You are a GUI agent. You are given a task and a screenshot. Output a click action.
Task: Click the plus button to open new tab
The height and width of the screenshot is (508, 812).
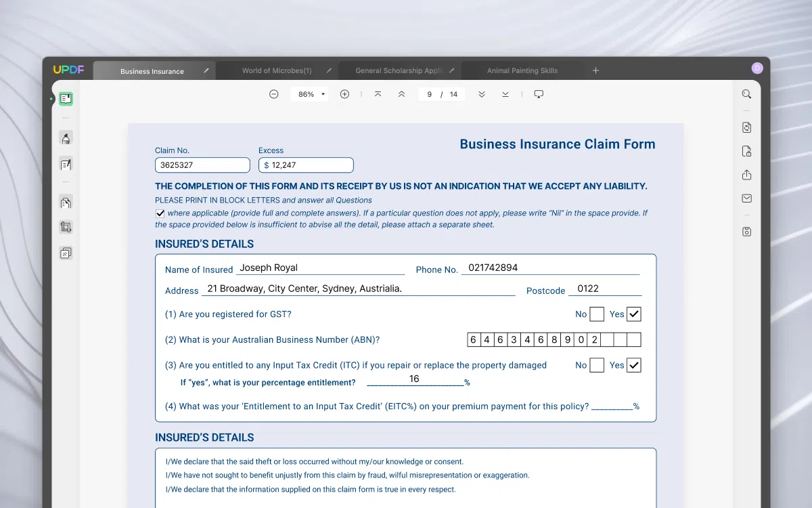(x=595, y=70)
